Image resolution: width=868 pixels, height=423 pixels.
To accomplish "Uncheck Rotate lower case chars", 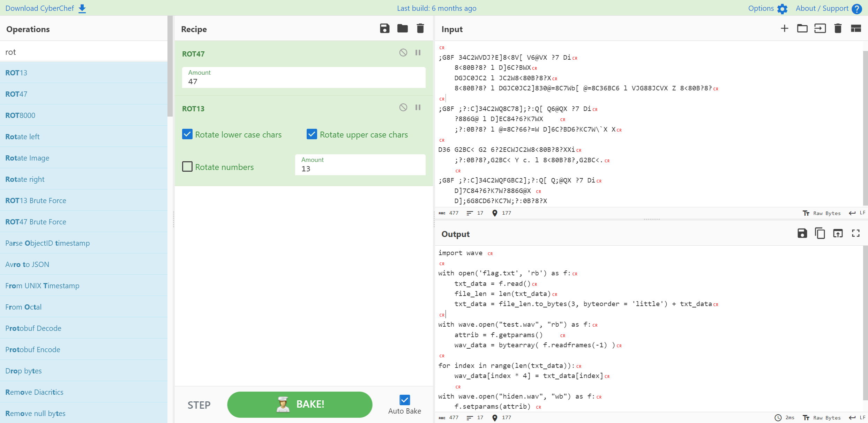I will click(187, 134).
